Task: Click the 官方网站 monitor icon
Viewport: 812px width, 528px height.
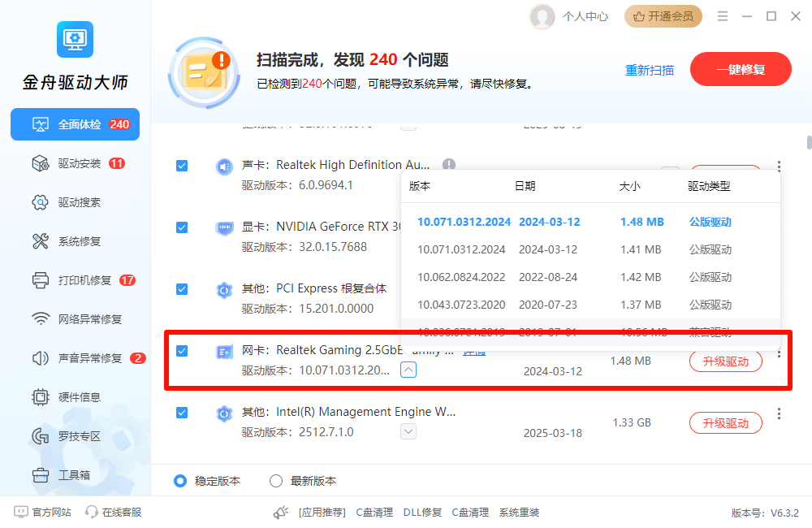Action: pyautogui.click(x=21, y=512)
